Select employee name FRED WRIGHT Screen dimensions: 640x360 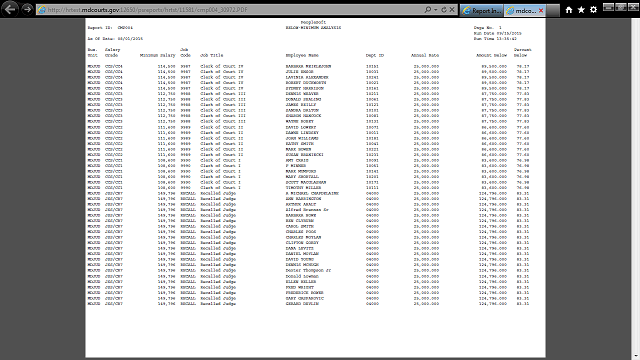tap(300, 287)
